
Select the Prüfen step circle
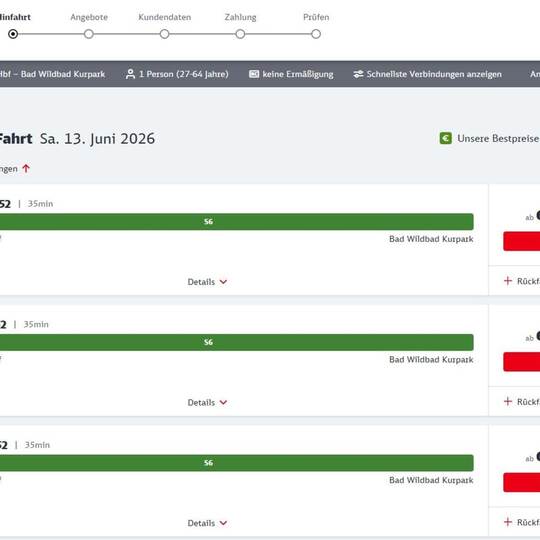click(316, 34)
